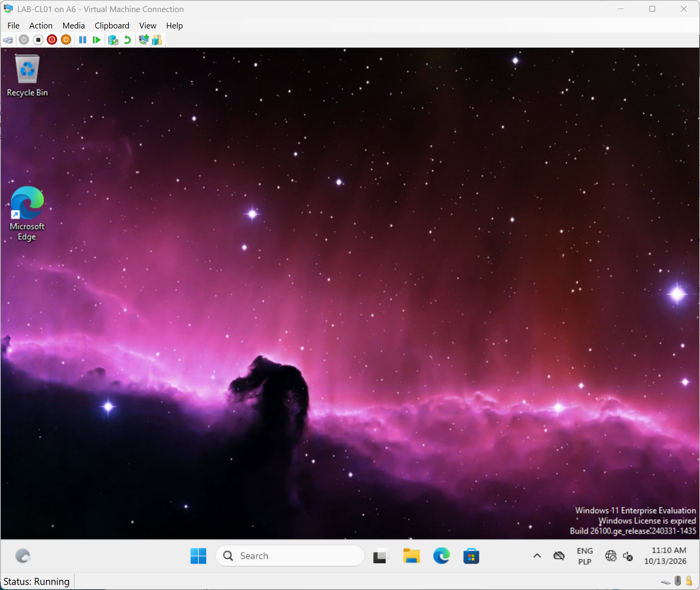Image resolution: width=700 pixels, height=590 pixels.
Task: Click the muted volume tray icon
Action: [628, 556]
